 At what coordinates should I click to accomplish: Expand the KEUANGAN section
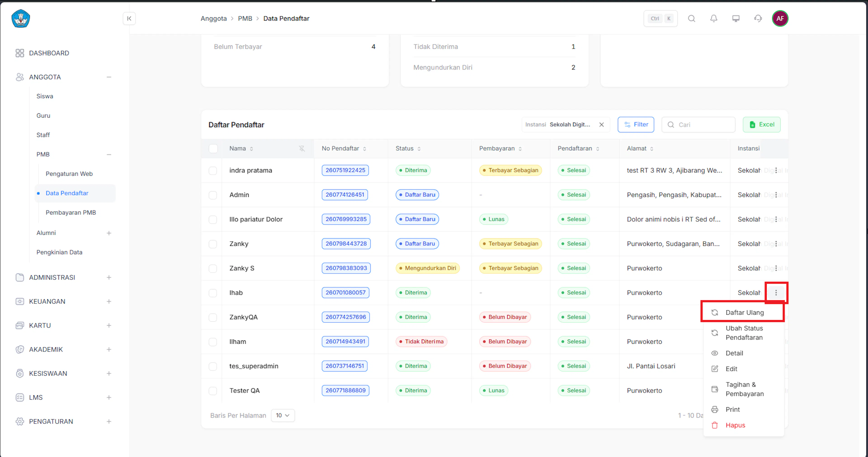[109, 302]
